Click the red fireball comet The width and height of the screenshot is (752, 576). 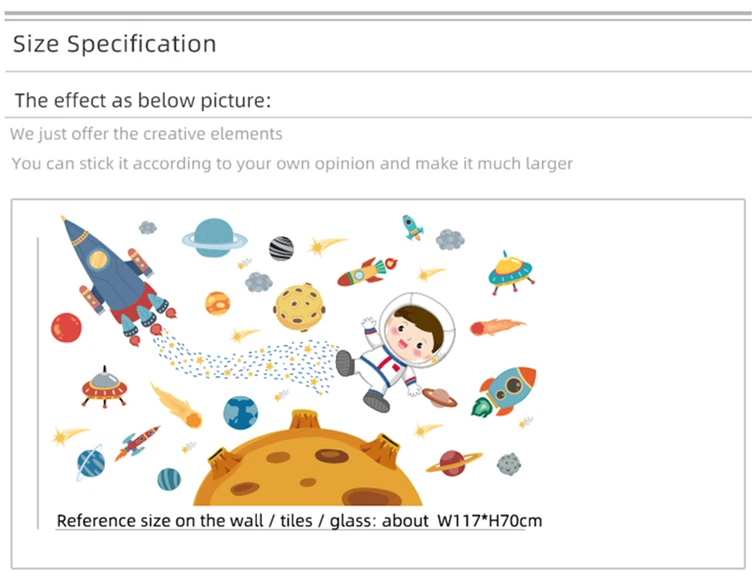click(497, 327)
